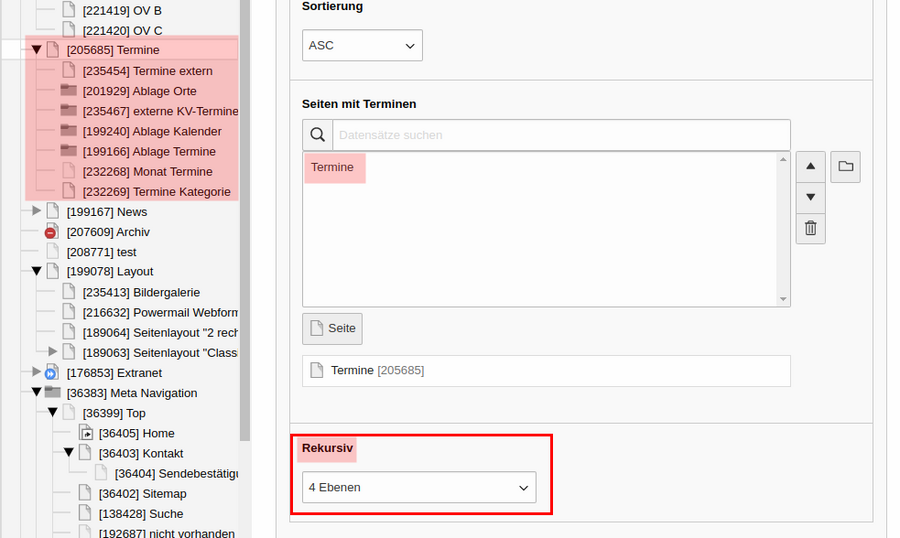The width and height of the screenshot is (900, 538).
Task: Click the page icon of Powermail Webform
Action: point(69,312)
